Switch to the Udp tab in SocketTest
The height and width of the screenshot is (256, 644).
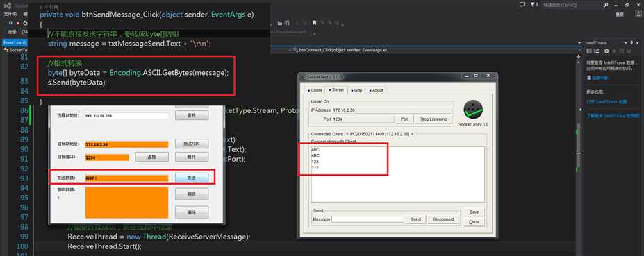356,90
